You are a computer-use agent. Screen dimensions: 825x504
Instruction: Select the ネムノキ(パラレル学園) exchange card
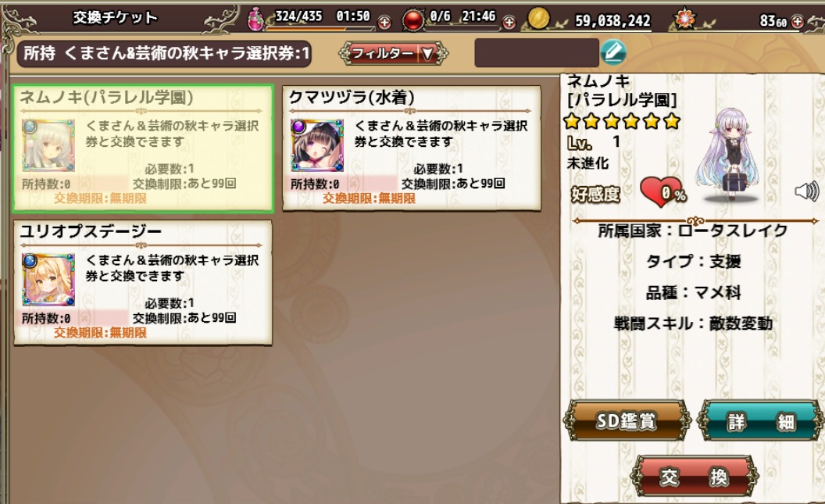pos(143,148)
